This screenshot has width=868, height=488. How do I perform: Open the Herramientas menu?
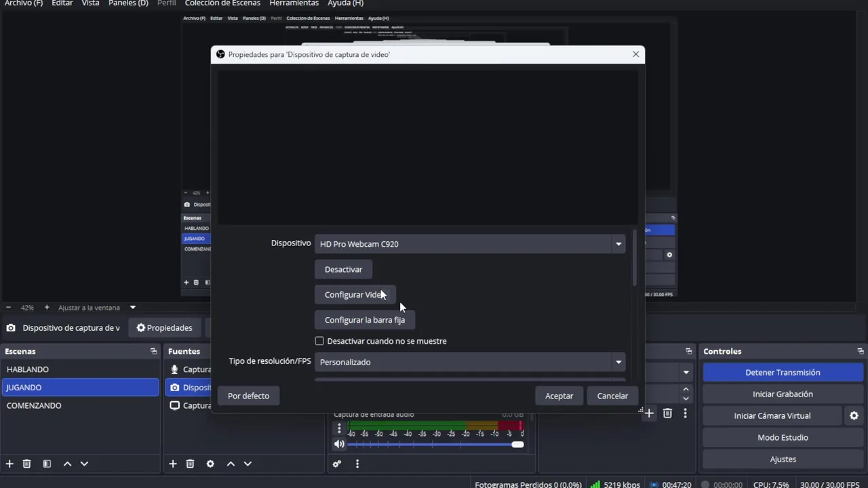294,3
